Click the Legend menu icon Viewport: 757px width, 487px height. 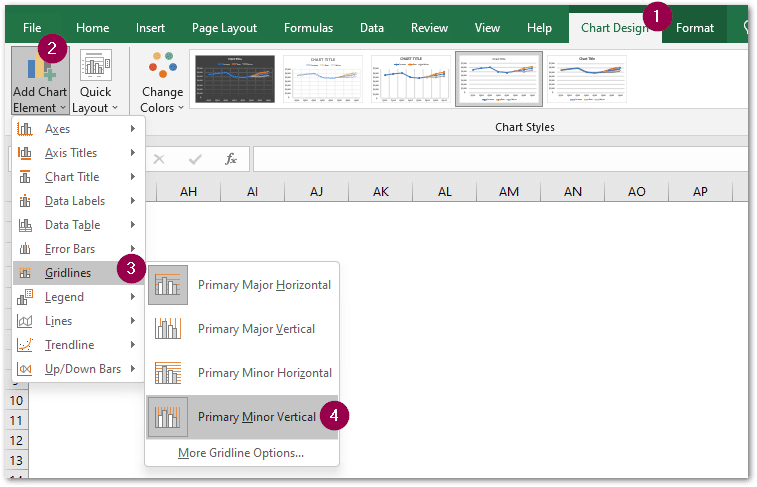[26, 297]
